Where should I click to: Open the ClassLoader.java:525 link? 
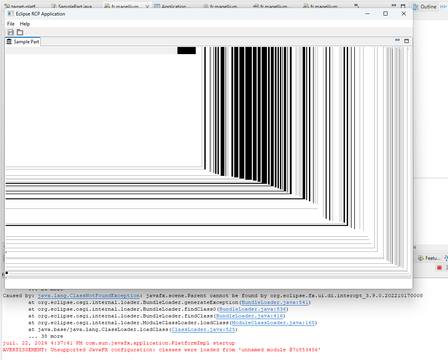203,329
